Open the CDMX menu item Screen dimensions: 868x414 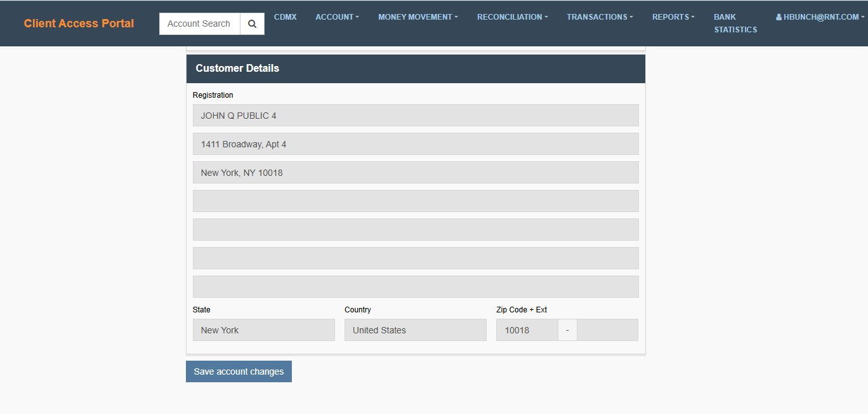[x=285, y=17]
